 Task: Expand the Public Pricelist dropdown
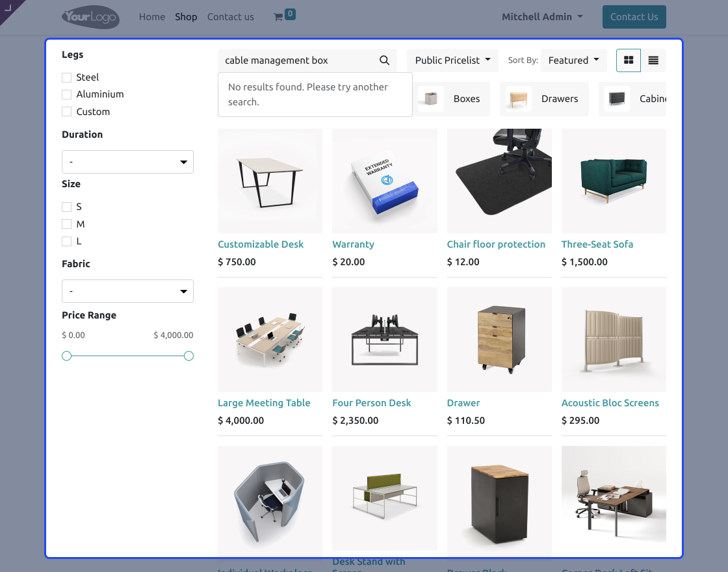(452, 60)
